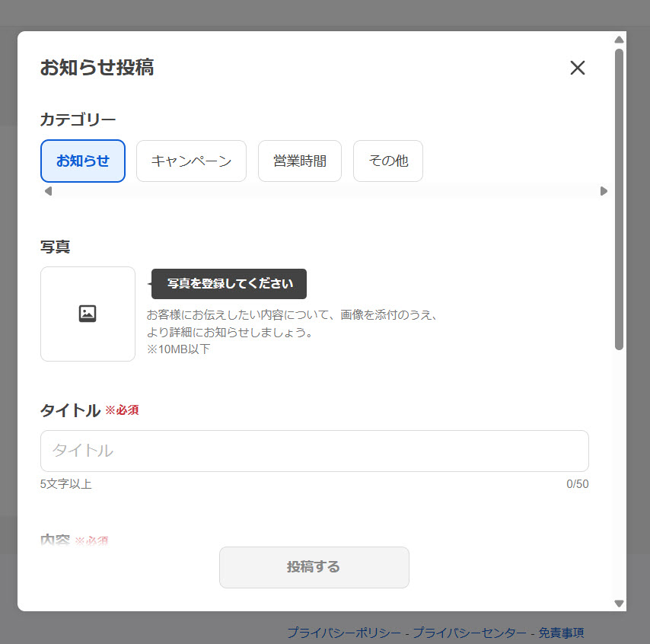
Task: Open the 免責事項 link
Action: coord(564,632)
